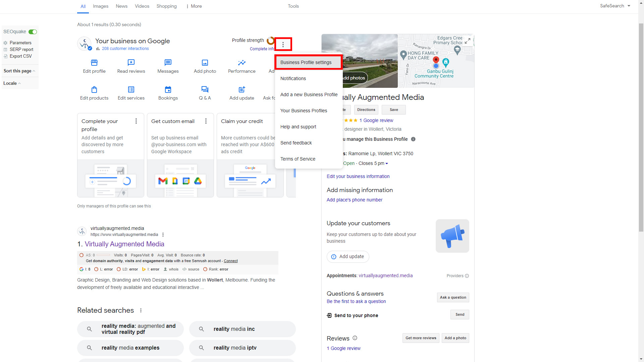Viewport: 644px width, 362px height.
Task: Select Your Business Profiles menu entry
Action: tap(309, 111)
